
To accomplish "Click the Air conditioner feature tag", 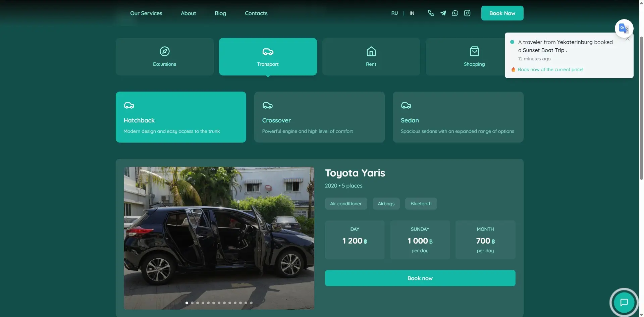I will pos(346,204).
